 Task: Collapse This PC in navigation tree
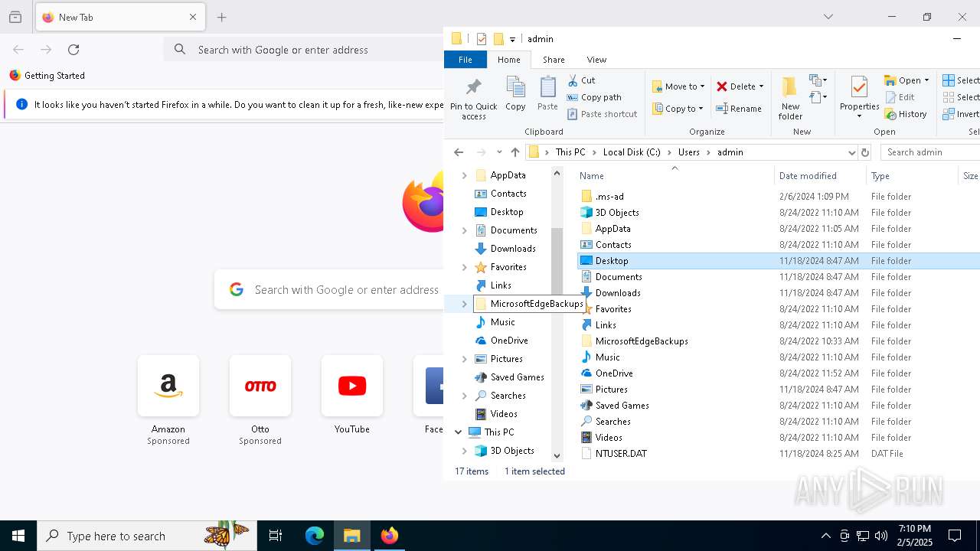[x=459, y=432]
